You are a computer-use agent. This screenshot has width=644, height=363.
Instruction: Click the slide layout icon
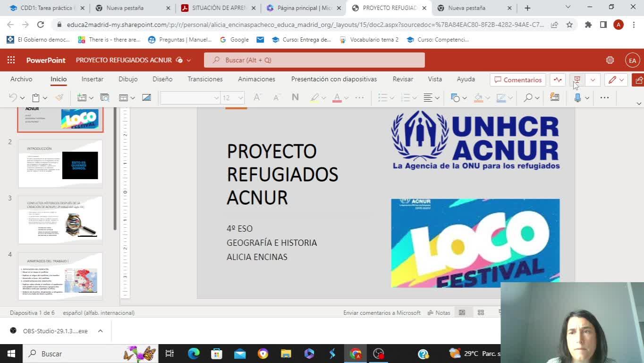pos(123,97)
